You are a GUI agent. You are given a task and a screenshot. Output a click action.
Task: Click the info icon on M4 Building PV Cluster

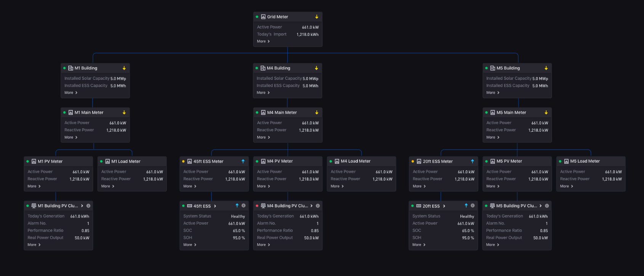[318, 206]
